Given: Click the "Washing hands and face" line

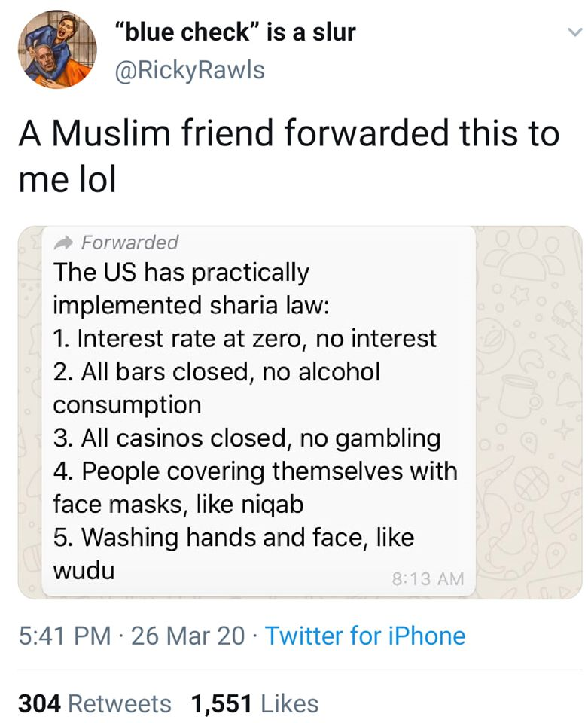Looking at the screenshot, I should 233,537.
